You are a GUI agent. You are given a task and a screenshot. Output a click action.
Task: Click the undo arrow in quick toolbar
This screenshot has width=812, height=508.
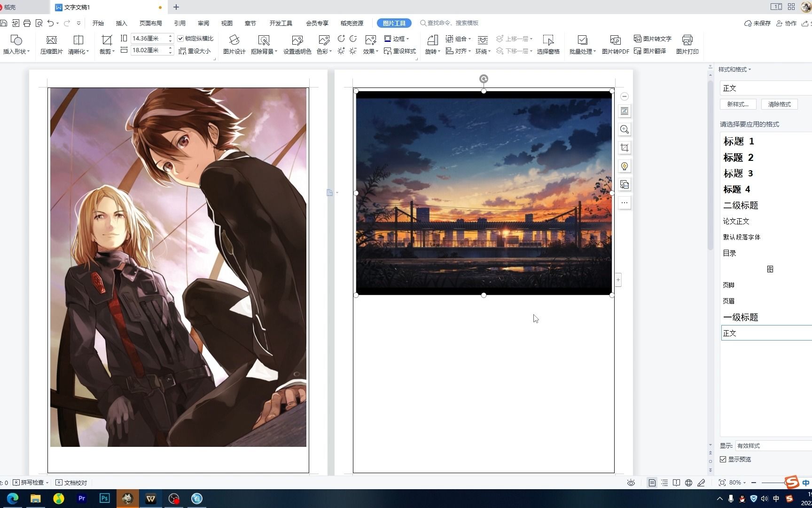[x=50, y=23]
